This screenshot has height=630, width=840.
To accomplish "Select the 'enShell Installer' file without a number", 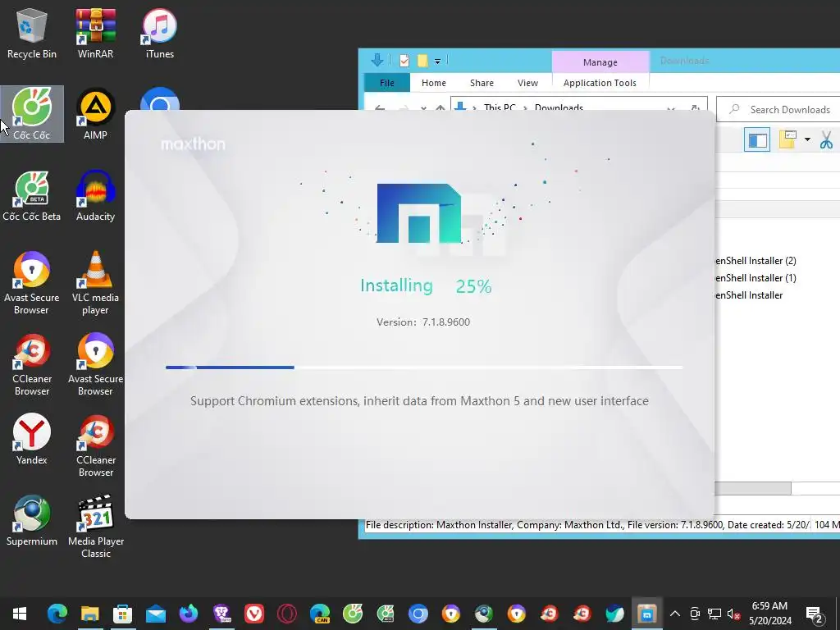I will [749, 295].
